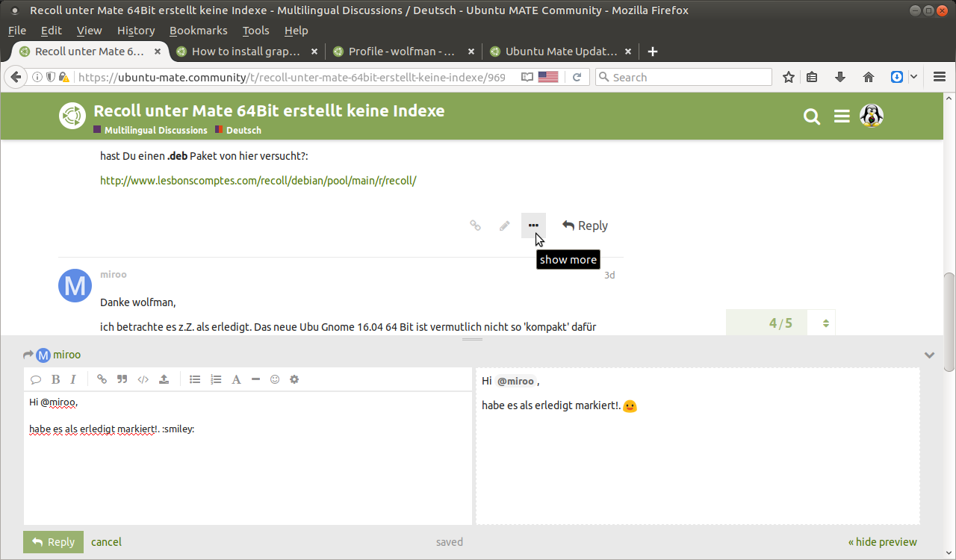
Task: Click the 4/5 topic progress indicator
Action: click(x=780, y=323)
